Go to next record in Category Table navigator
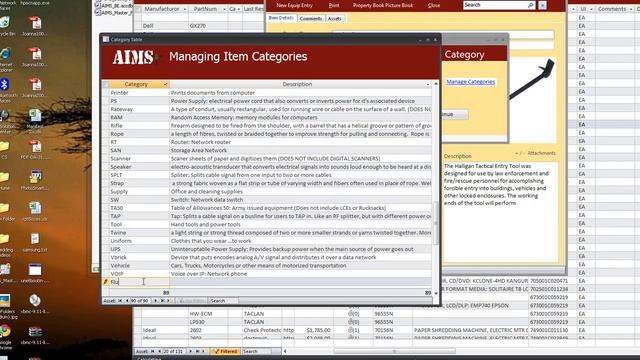The height and width of the screenshot is (360, 640). point(156,301)
